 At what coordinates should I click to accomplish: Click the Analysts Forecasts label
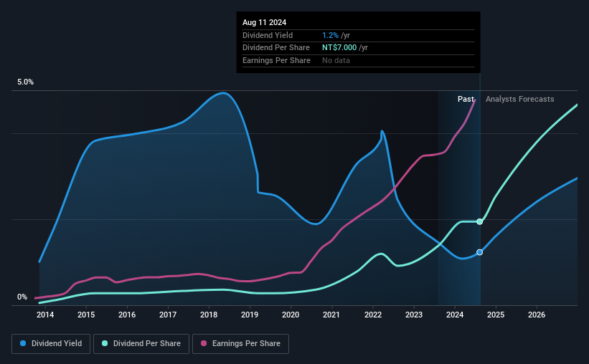[520, 99]
